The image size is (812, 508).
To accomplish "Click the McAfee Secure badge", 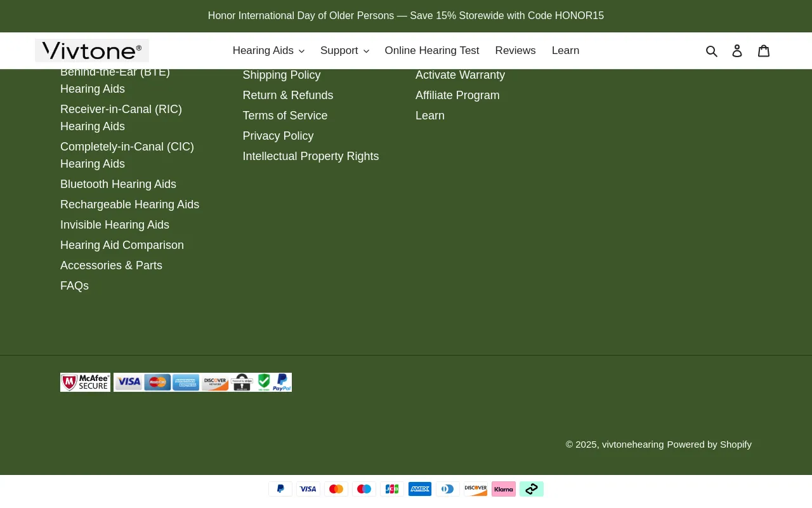I will point(85,382).
